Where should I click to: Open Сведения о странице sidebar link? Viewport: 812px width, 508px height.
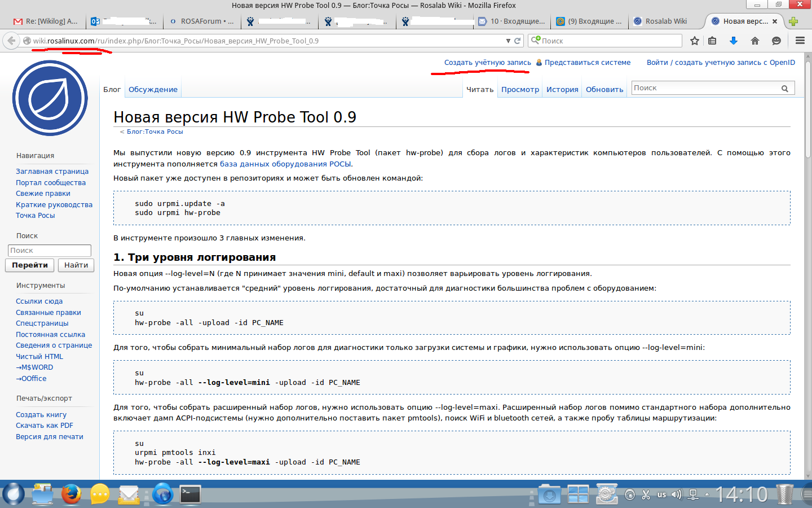tap(54, 345)
